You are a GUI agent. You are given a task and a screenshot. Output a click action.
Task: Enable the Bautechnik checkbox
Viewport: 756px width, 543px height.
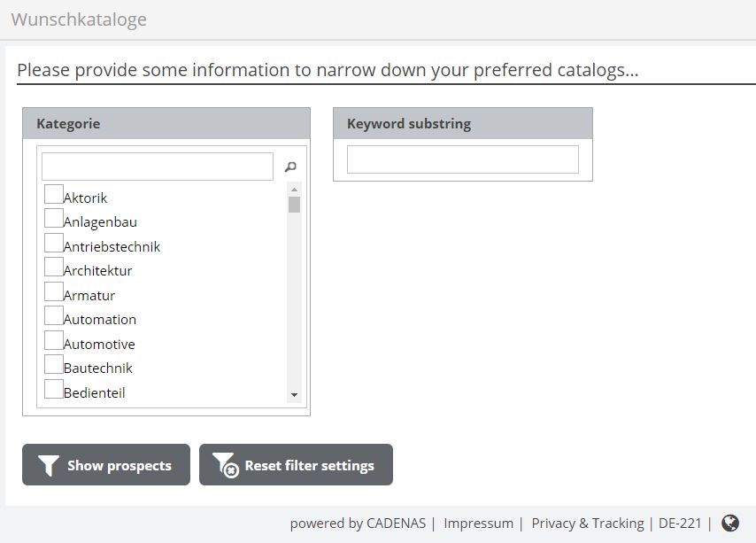click(54, 364)
